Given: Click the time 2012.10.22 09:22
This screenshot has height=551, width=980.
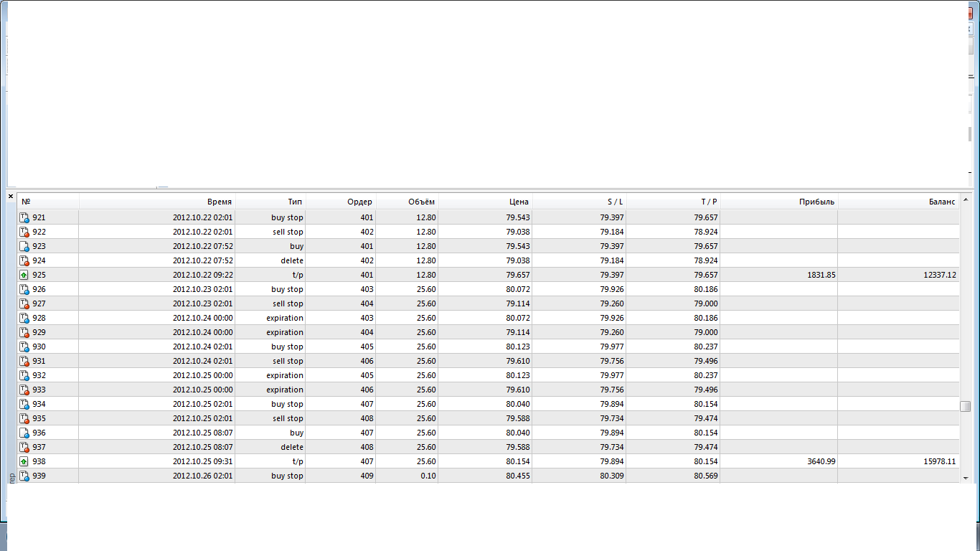Looking at the screenshot, I should [202, 275].
